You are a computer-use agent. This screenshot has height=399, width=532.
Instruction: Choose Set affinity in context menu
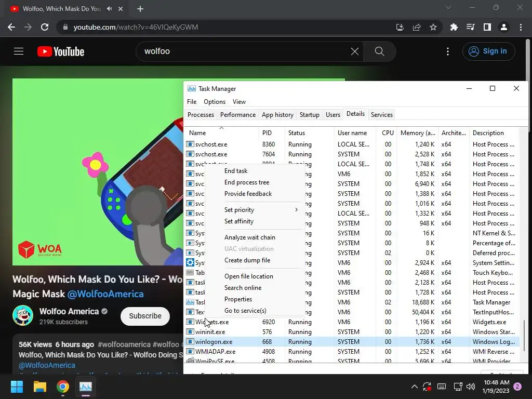(x=239, y=221)
